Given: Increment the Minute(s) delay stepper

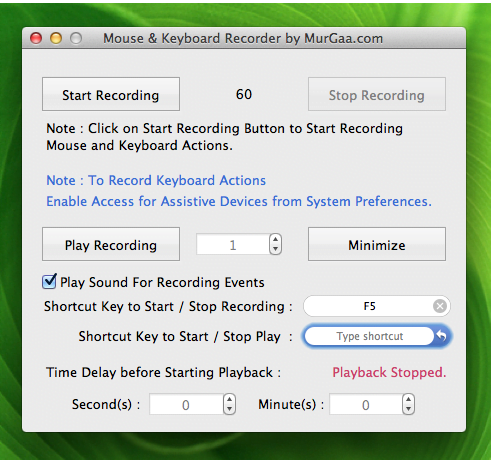Looking at the screenshot, I should coord(408,399).
